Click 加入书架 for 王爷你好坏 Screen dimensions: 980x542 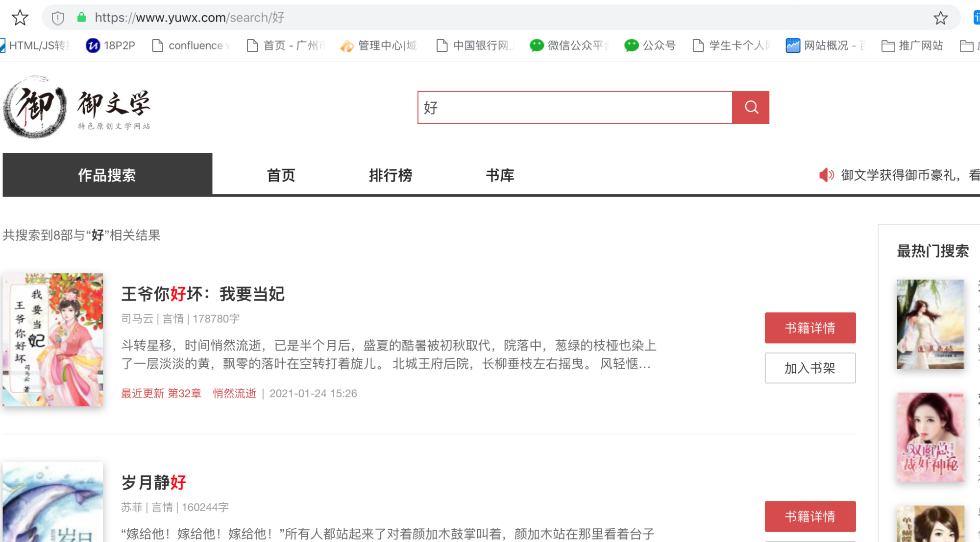810,368
